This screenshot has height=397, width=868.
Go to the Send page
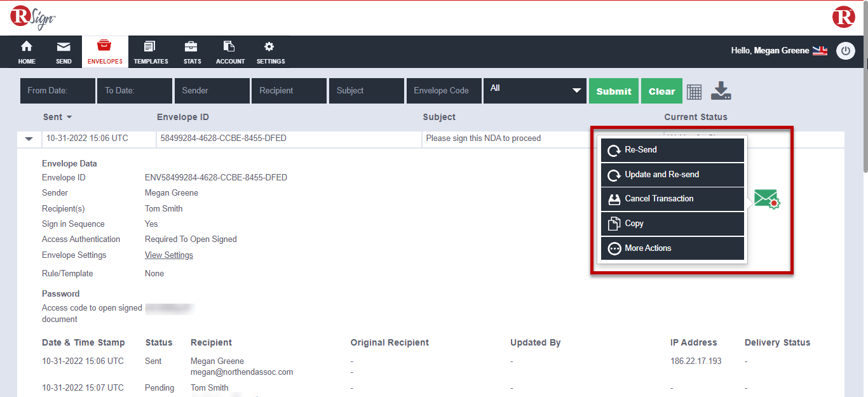[64, 52]
